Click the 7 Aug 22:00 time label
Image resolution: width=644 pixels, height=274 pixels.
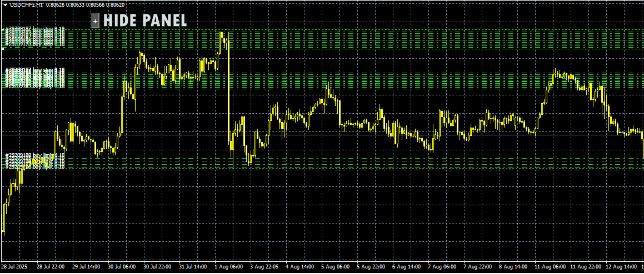coord(477,267)
